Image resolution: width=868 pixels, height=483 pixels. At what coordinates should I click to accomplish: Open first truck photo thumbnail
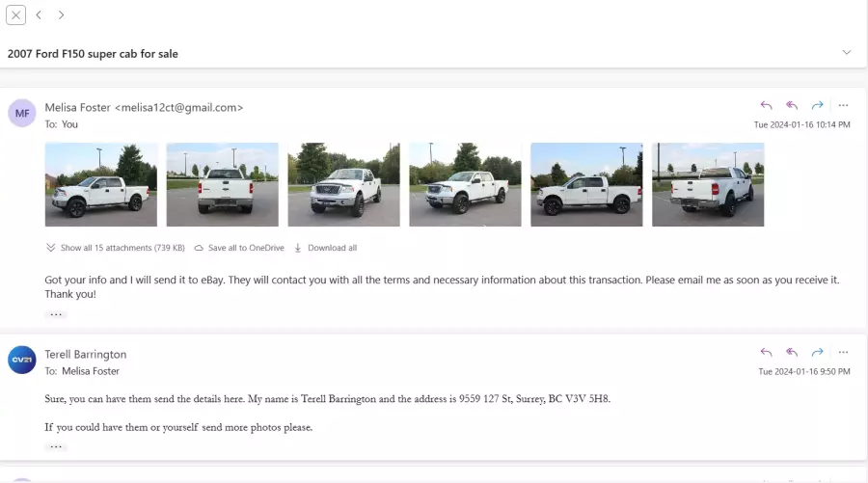coord(100,184)
